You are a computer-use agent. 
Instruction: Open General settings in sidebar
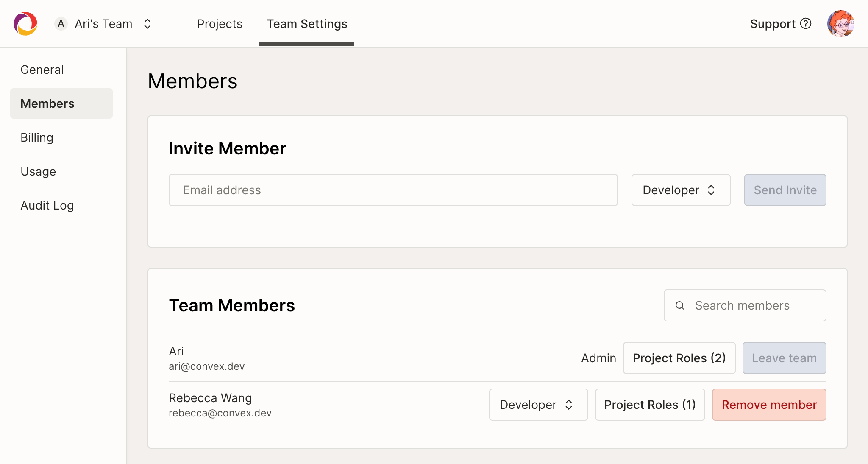coord(42,70)
